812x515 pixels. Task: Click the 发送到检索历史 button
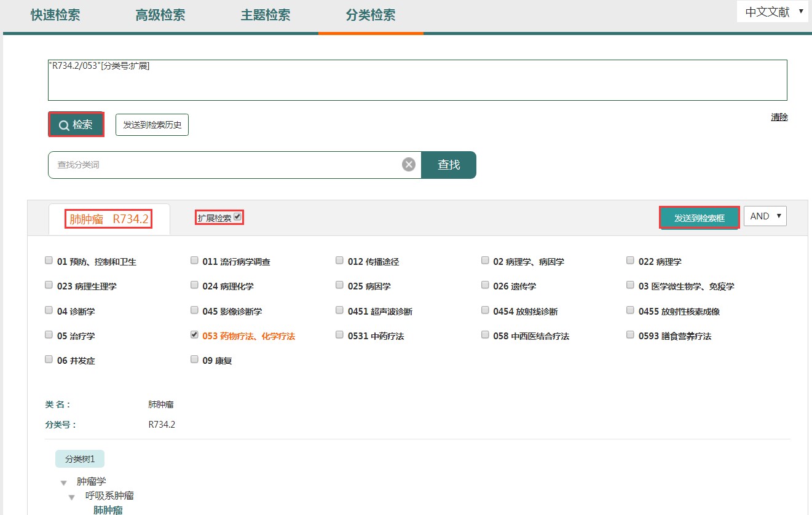point(152,125)
